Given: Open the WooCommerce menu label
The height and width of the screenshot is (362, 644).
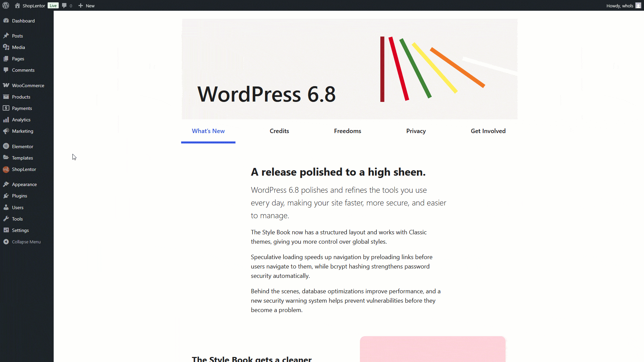Looking at the screenshot, I should click(x=28, y=85).
